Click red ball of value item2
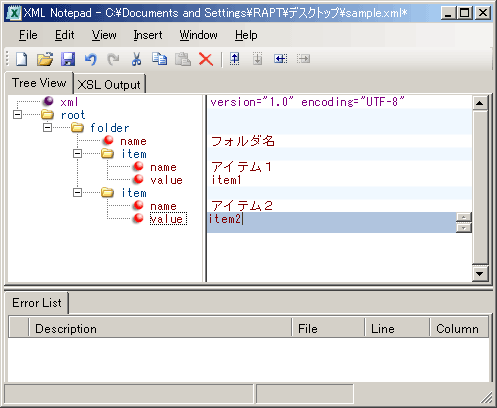 point(138,218)
